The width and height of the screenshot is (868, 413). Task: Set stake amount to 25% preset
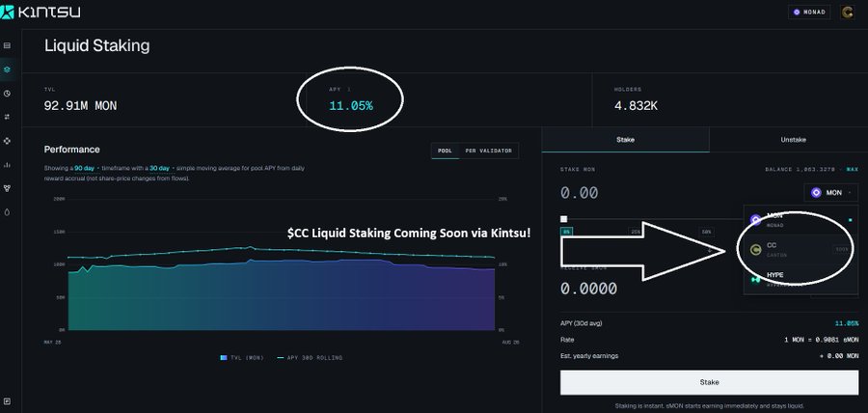pyautogui.click(x=636, y=232)
